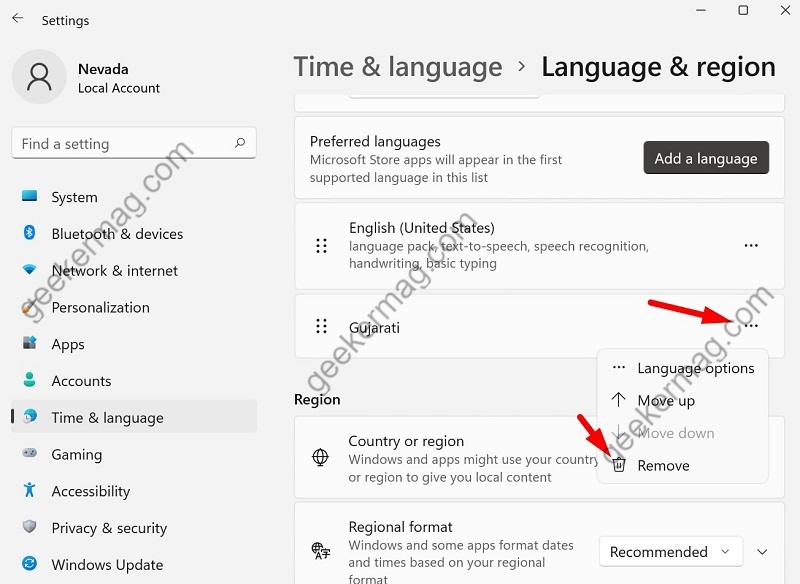Expand the Regional format section chevron
This screenshot has height=584, width=800.
(762, 551)
